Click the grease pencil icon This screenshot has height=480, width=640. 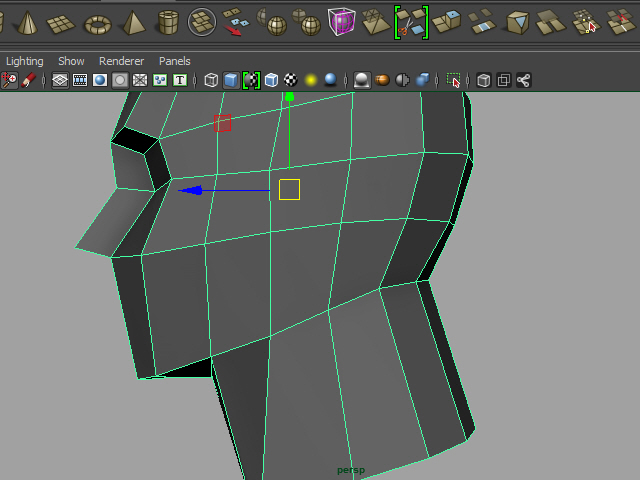(x=29, y=80)
